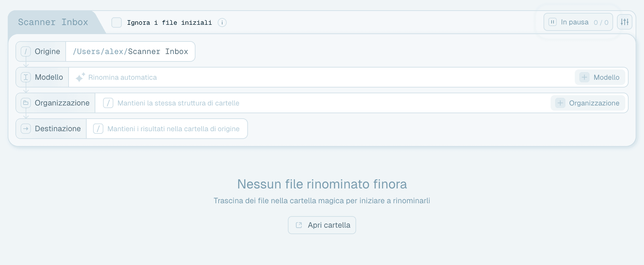This screenshot has height=265, width=644.
Task: Click the text-cursor icon next to Modello
Action: coord(26,77)
